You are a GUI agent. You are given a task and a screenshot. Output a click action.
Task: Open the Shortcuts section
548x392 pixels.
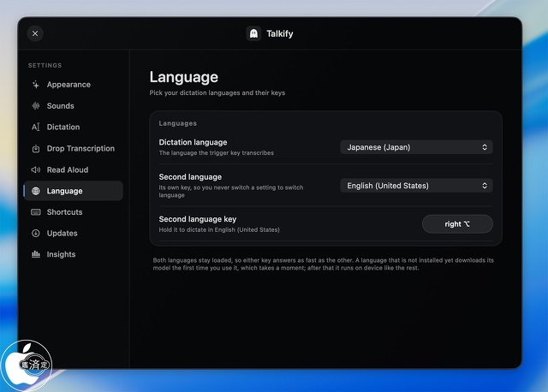pyautogui.click(x=74, y=212)
